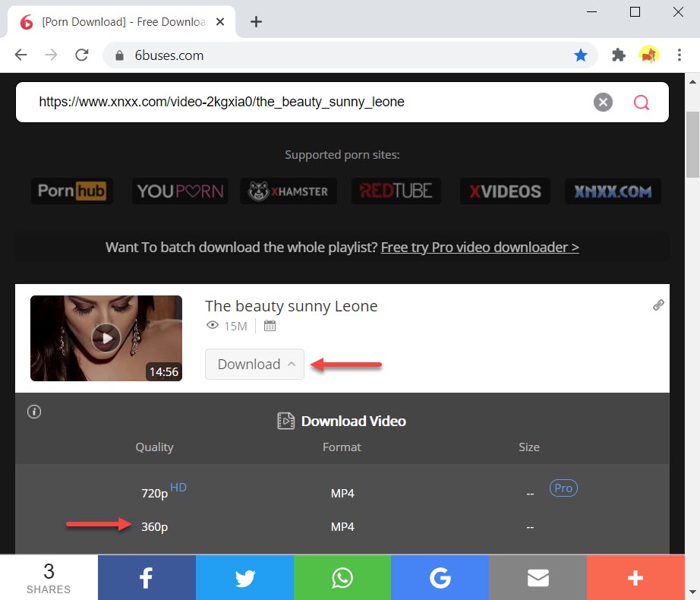Click the copy link chain icon
The height and width of the screenshot is (600, 700).
tap(658, 305)
